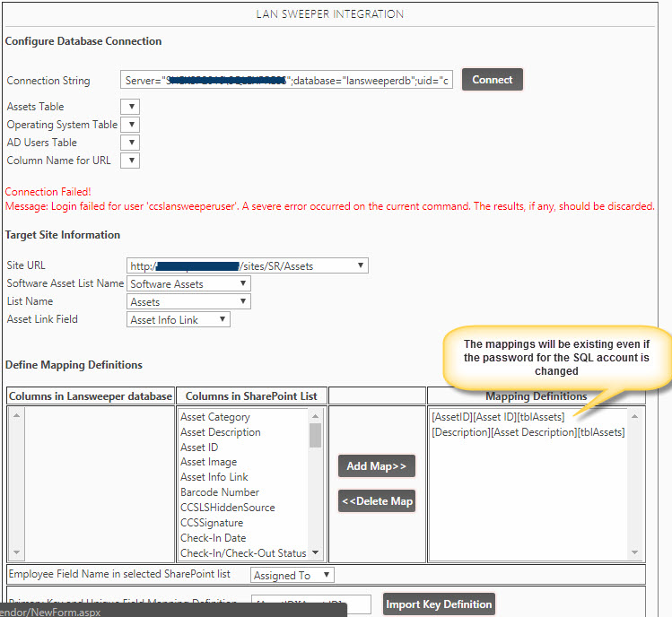Open the AD Users Table dropdown
Screen dimensions: 672x617
[x=130, y=143]
